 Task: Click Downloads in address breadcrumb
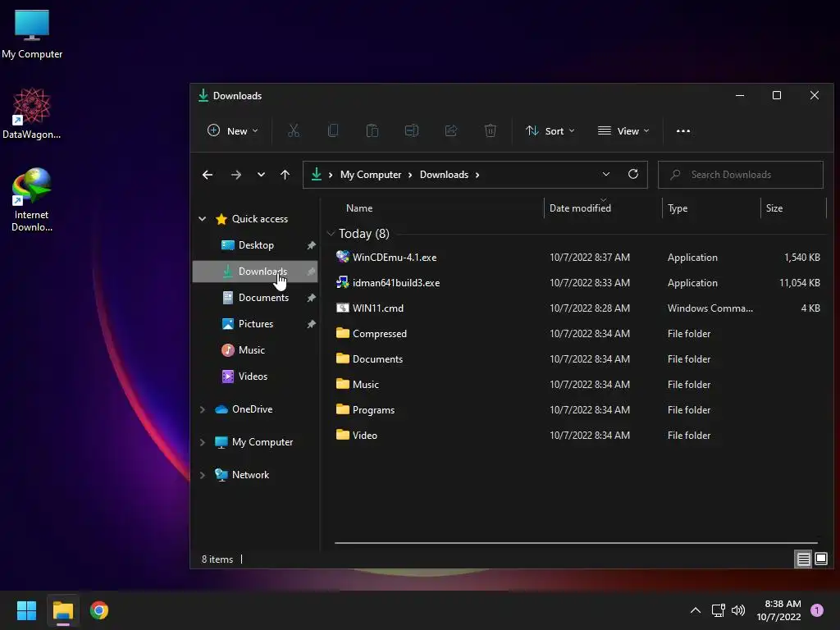[x=444, y=175]
